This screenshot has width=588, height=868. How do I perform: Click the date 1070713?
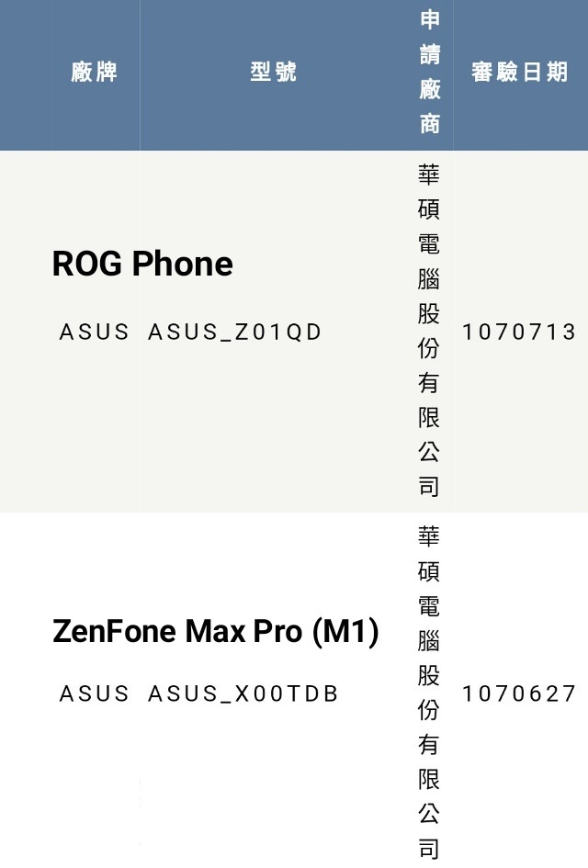tap(519, 333)
